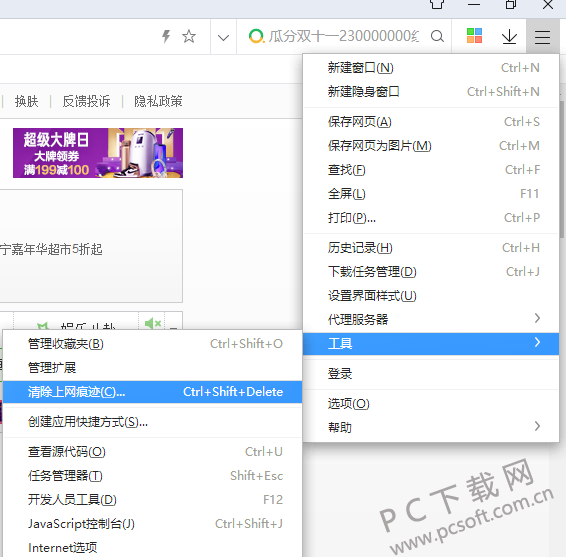Click the search box with 瓜分双十一 text
566x557 pixels.
344,36
